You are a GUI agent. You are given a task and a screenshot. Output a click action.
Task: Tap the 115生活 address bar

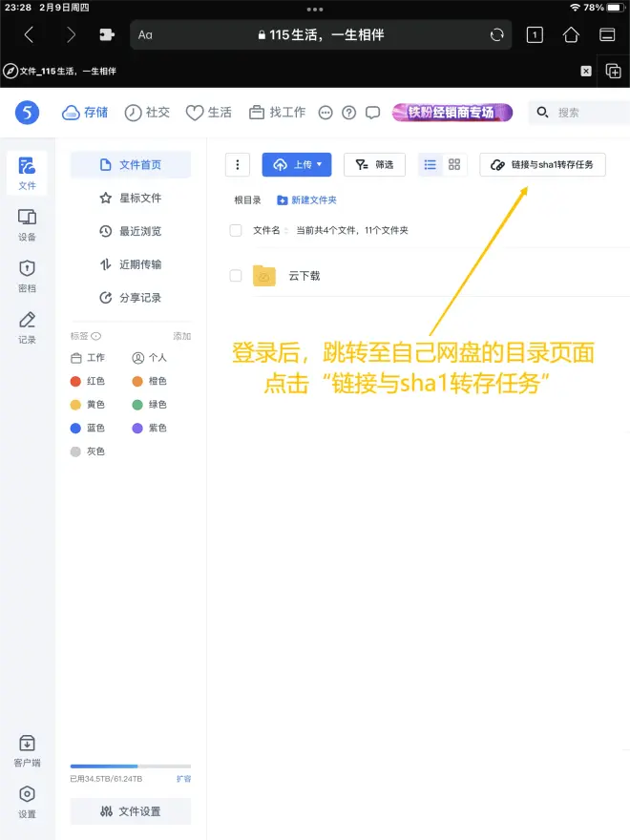pyautogui.click(x=321, y=34)
